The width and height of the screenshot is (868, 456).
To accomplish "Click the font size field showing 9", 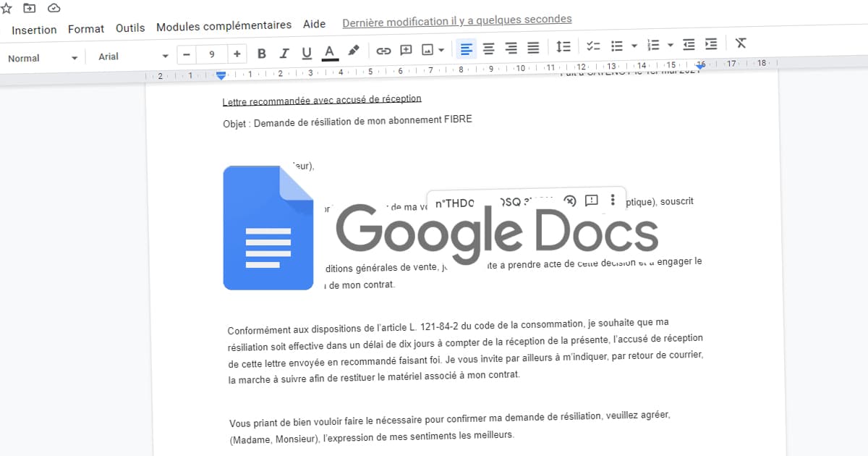I will click(x=211, y=54).
